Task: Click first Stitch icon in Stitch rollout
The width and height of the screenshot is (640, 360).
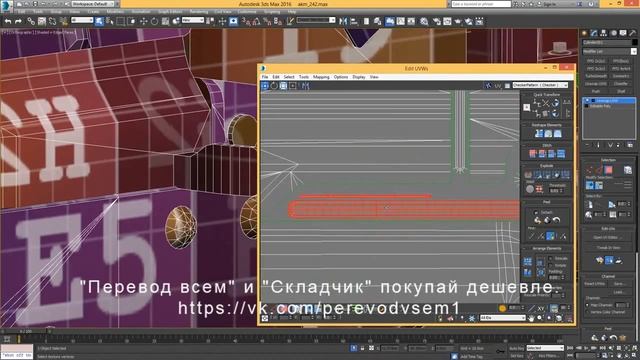Action: (x=533, y=153)
